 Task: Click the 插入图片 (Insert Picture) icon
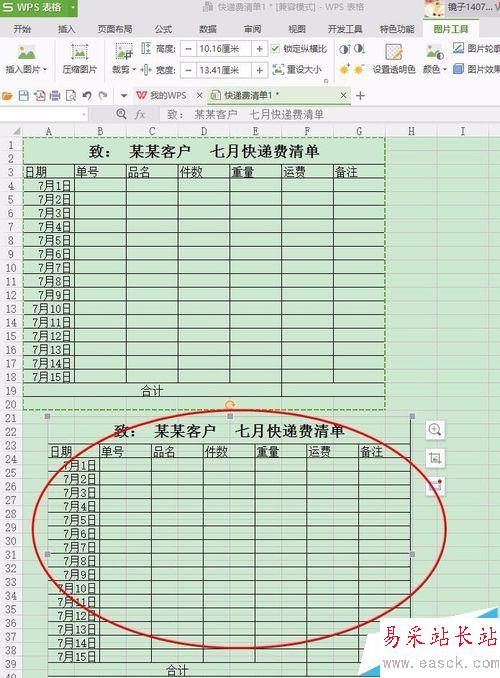pos(26,53)
